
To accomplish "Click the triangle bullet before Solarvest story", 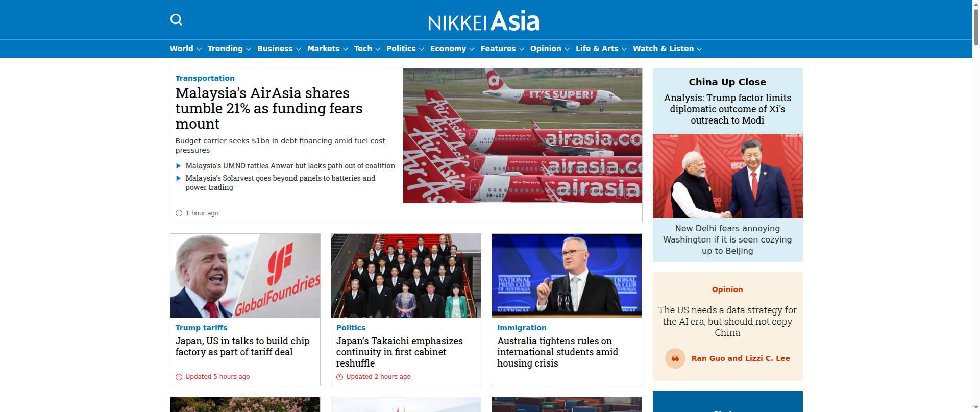I will point(178,178).
